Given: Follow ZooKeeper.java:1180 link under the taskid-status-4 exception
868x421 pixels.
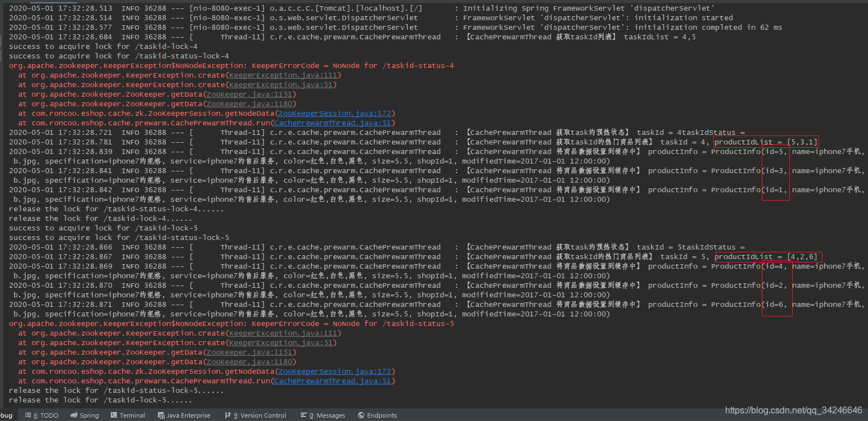Looking at the screenshot, I should (249, 104).
